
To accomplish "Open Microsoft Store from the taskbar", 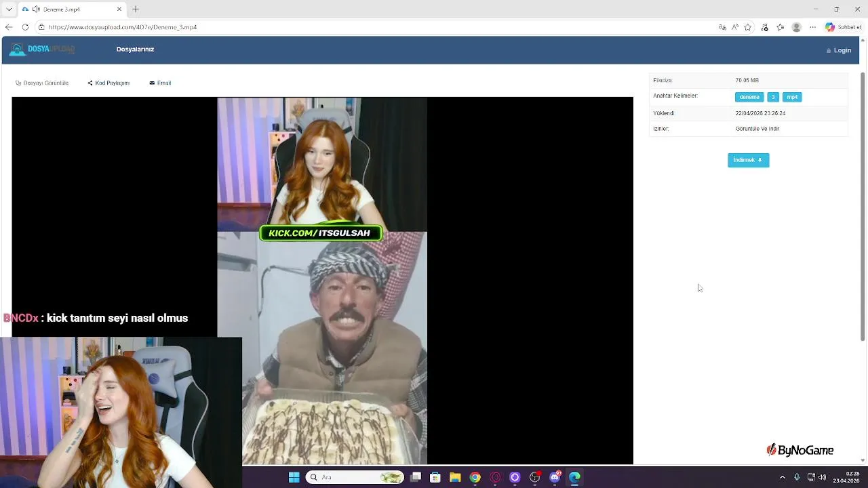I will 435,477.
